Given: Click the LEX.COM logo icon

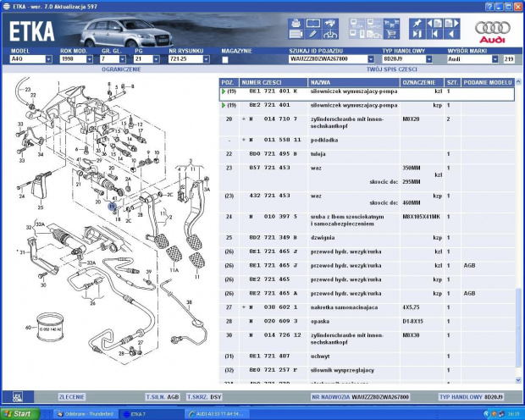Looking at the screenshot, I should click(x=18, y=397).
